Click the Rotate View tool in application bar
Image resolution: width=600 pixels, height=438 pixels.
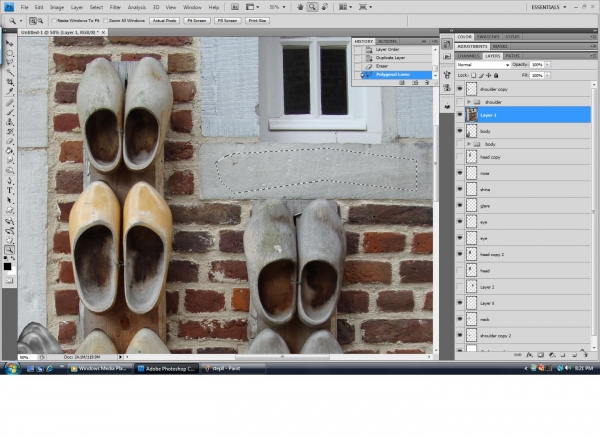325,7
